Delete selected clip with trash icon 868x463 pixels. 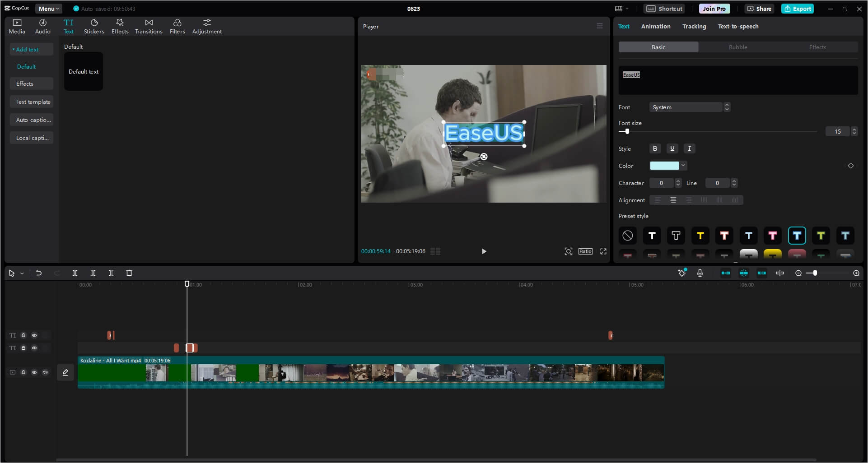129,273
